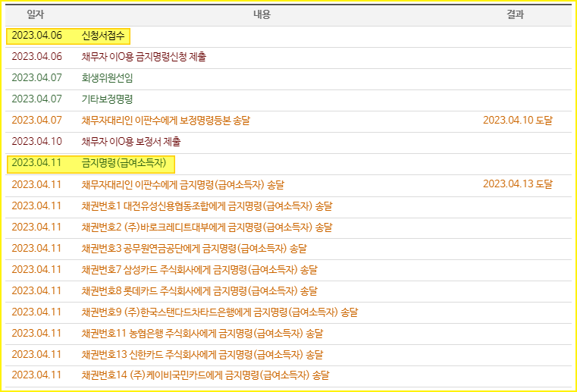Select 채무자대리인 이판수에게 금지명령(급여소득자) 송달 entry
This screenshot has height=392, width=577.
click(183, 184)
